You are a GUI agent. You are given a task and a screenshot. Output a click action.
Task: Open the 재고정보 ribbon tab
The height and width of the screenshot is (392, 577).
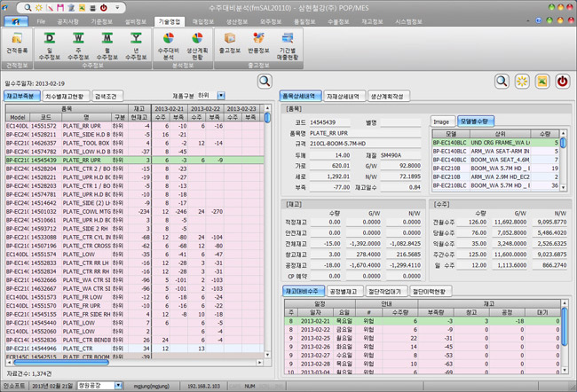tap(373, 21)
